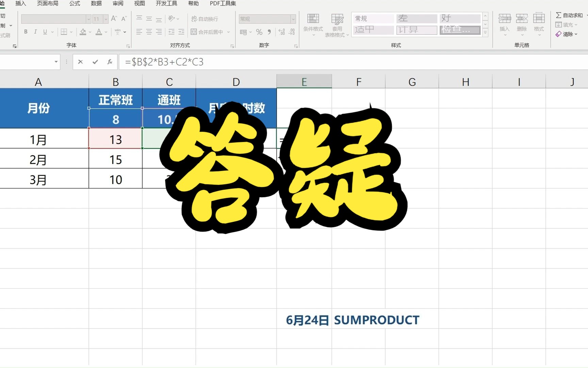Apply comma number style

pyautogui.click(x=269, y=32)
